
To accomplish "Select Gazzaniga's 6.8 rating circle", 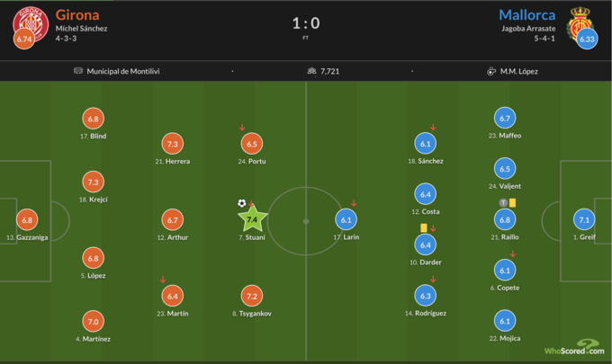I will pos(27,219).
